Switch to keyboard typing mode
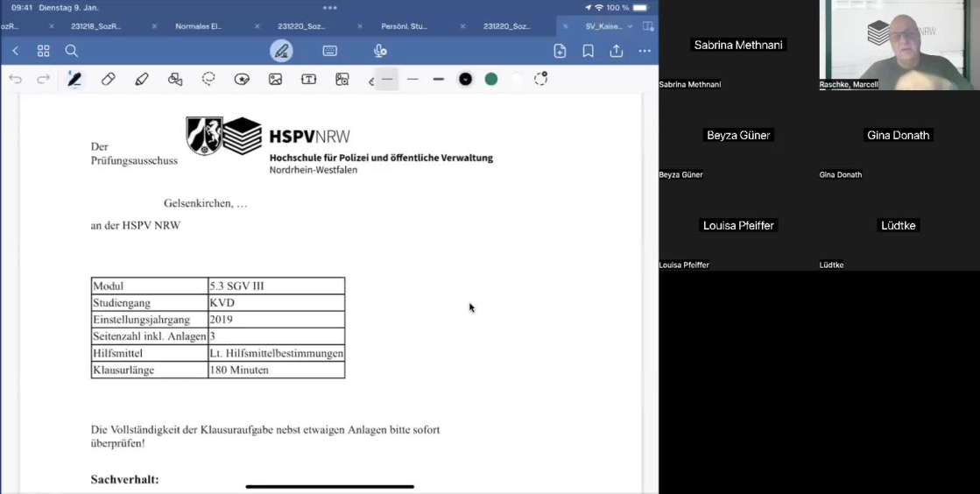Image resolution: width=980 pixels, height=494 pixels. pyautogui.click(x=330, y=52)
